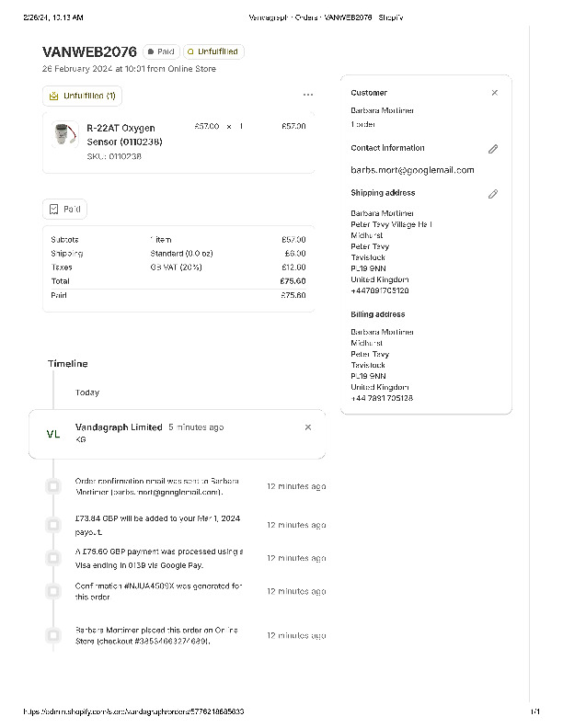Edit contact information with pencil icon
This screenshot has width=563, height=728.
[493, 149]
